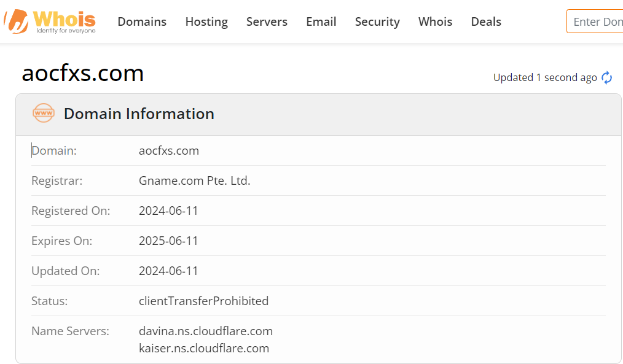Select name server kaiser.ns.cloudflare.com
Image resolution: width=623 pixels, height=364 pixels.
click(x=204, y=348)
